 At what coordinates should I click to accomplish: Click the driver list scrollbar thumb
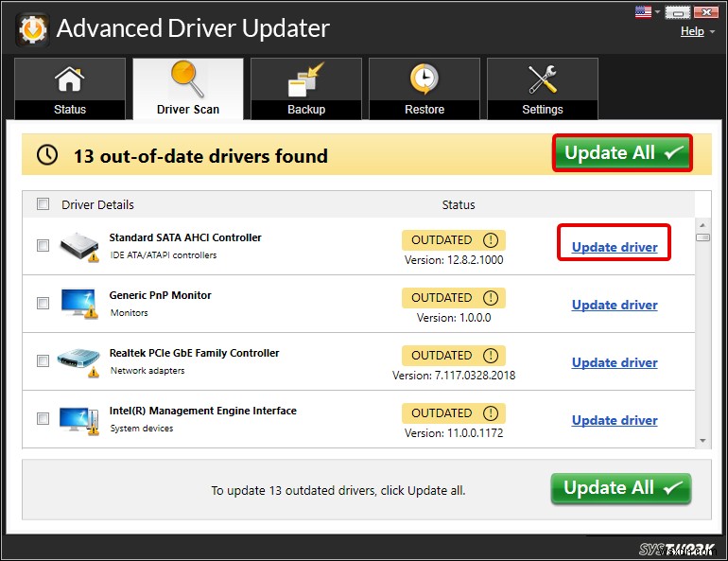(x=702, y=237)
